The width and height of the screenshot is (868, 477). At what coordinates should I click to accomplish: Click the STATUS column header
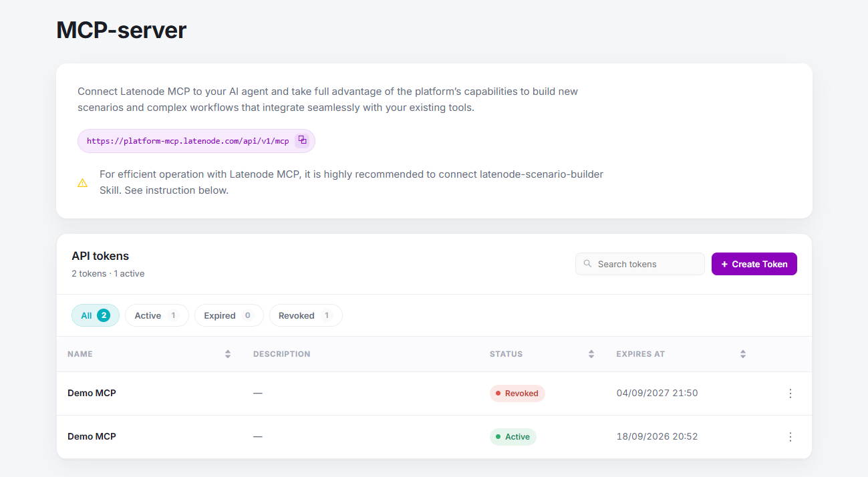(506, 354)
